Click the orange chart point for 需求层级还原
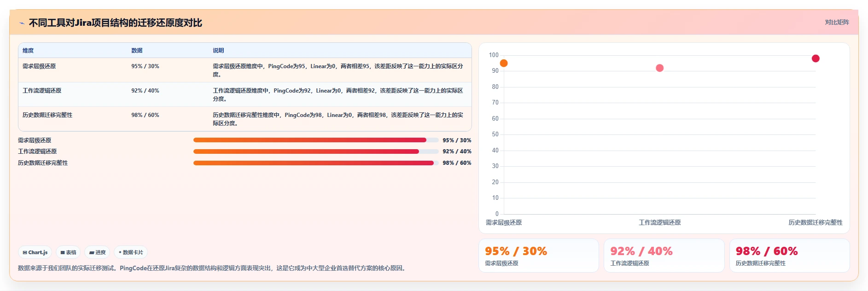This screenshot has width=868, height=291. pos(504,63)
